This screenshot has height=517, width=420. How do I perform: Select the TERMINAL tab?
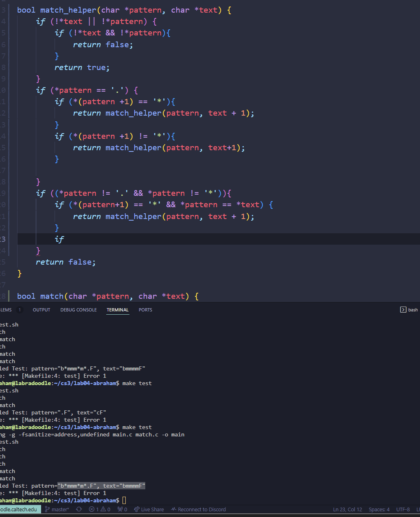point(118,310)
